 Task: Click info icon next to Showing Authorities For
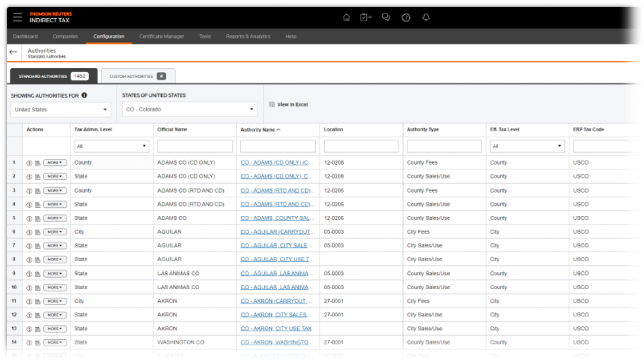(x=84, y=95)
